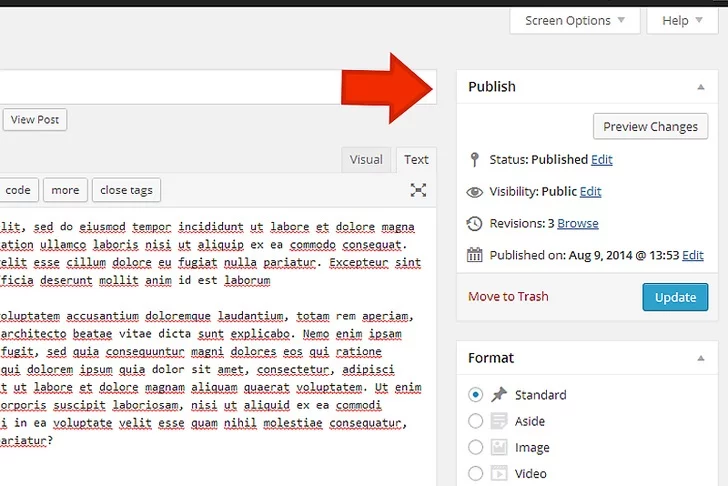
Task: Switch to the Text editor tab
Action: (x=416, y=159)
